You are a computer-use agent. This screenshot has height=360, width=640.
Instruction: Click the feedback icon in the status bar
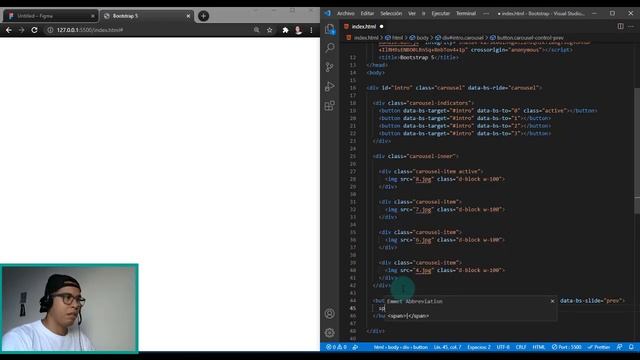(x=620, y=347)
